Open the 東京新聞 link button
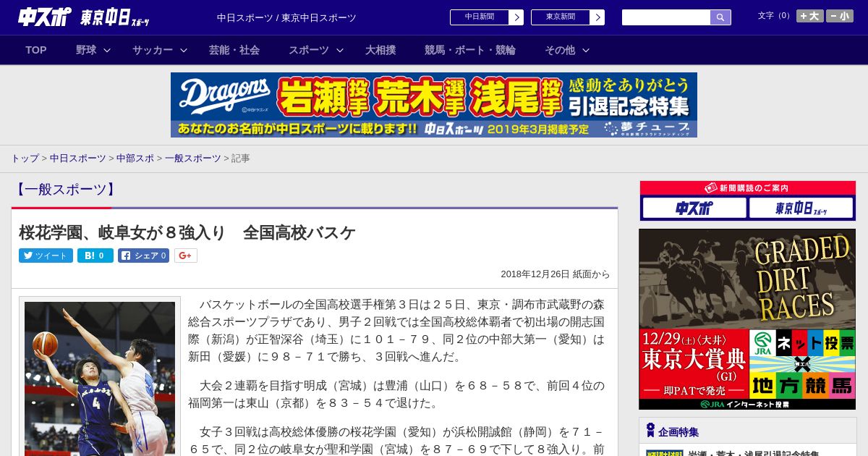Image resolution: width=868 pixels, height=456 pixels. click(561, 17)
